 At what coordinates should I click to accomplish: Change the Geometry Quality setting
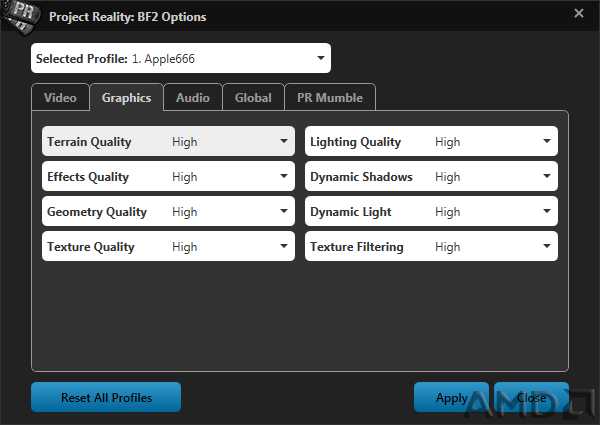[x=168, y=211]
